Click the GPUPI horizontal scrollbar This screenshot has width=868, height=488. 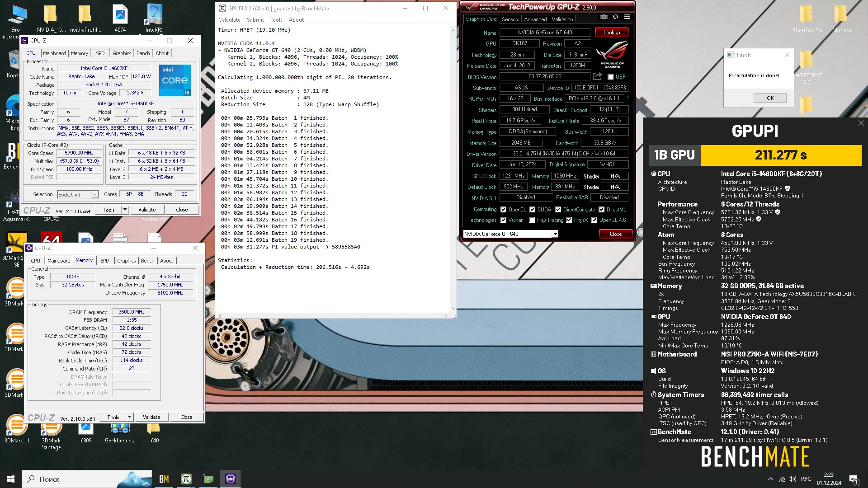(333, 316)
